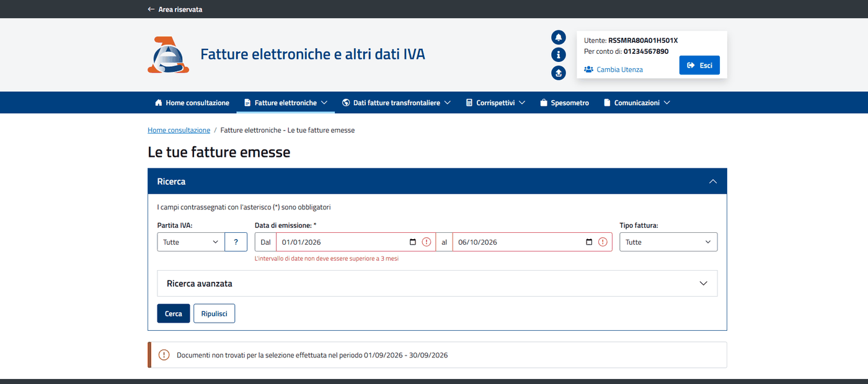Screen dimensions: 868x384
Task: Open the Tipo fattura dropdown
Action: [668, 242]
